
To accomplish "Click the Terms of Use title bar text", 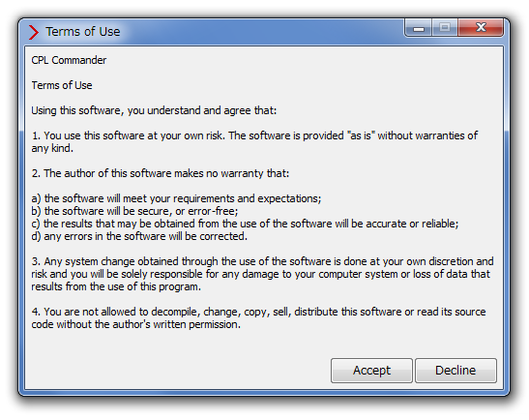I will point(83,32).
